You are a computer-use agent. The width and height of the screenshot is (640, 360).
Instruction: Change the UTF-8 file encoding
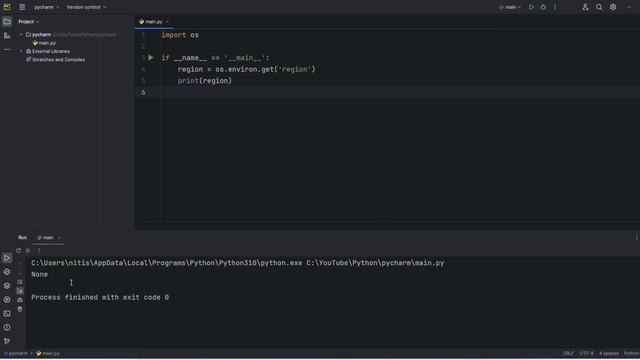click(587, 353)
